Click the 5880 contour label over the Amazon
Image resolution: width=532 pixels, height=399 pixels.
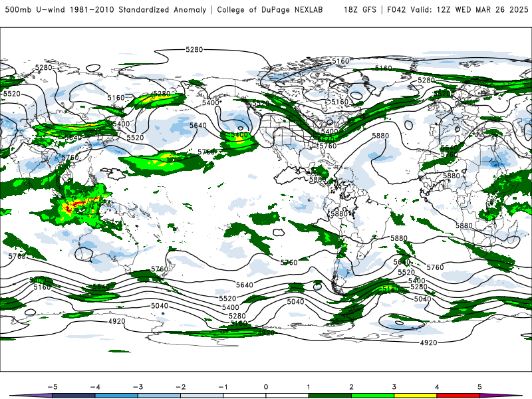[339, 213]
